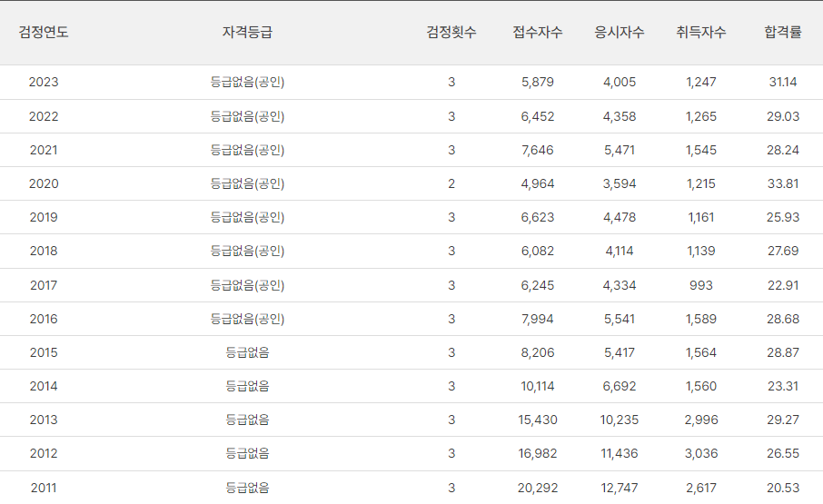Click examinees value 4,478
823x504 pixels.
[x=620, y=217]
